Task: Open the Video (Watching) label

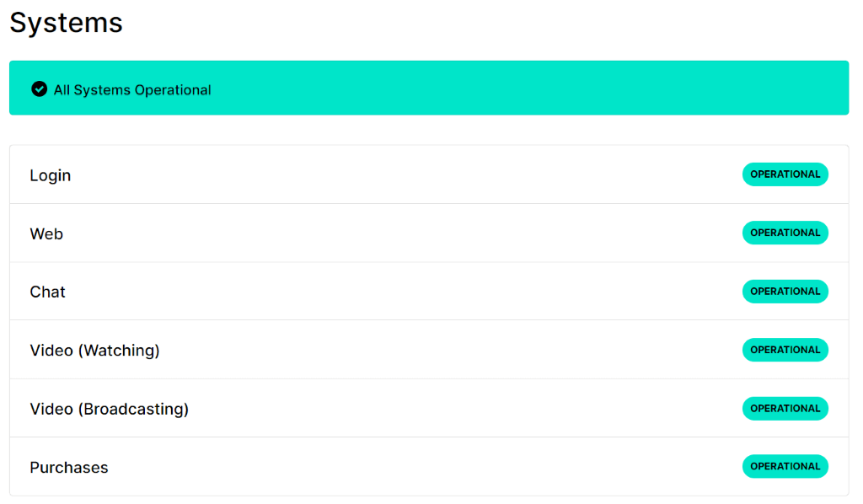Action: pos(94,350)
